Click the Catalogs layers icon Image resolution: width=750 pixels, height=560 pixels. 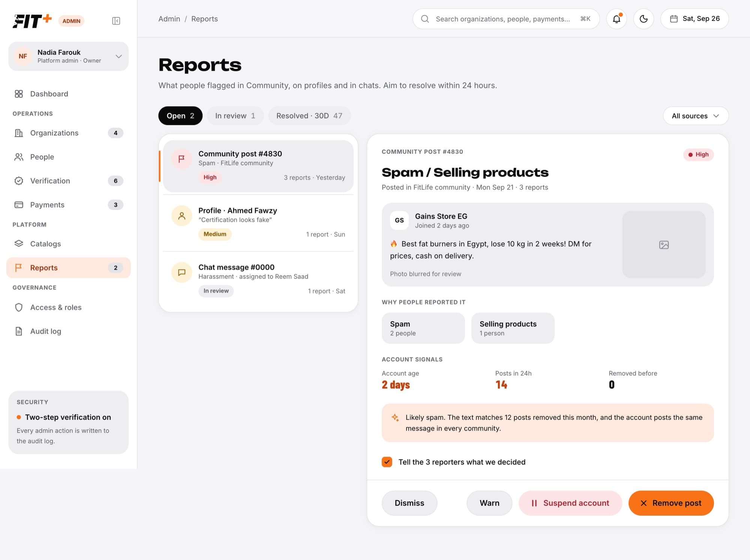pyautogui.click(x=19, y=244)
